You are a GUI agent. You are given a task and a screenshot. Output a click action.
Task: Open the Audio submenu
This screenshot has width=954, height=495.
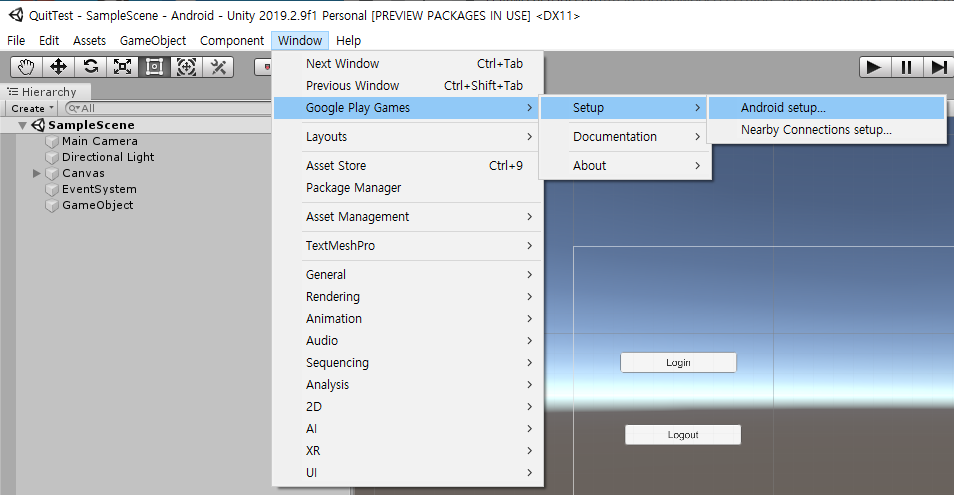pyautogui.click(x=408, y=341)
